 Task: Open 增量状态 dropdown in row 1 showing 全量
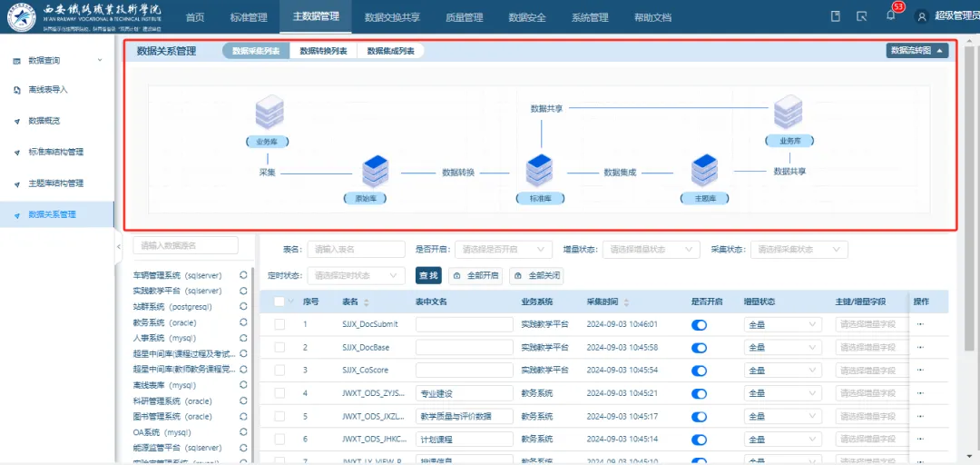coord(782,324)
